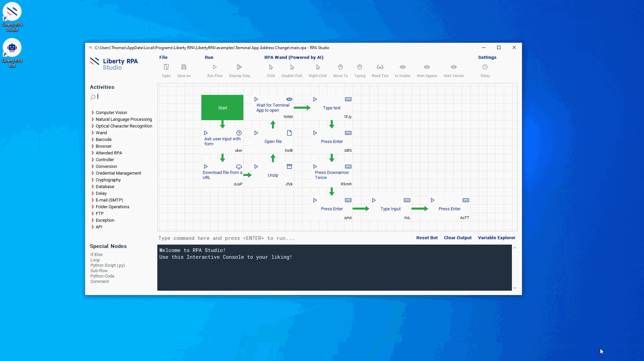The height and width of the screenshot is (361, 644).
Task: Click the Save As disk icon
Action: pos(184,67)
